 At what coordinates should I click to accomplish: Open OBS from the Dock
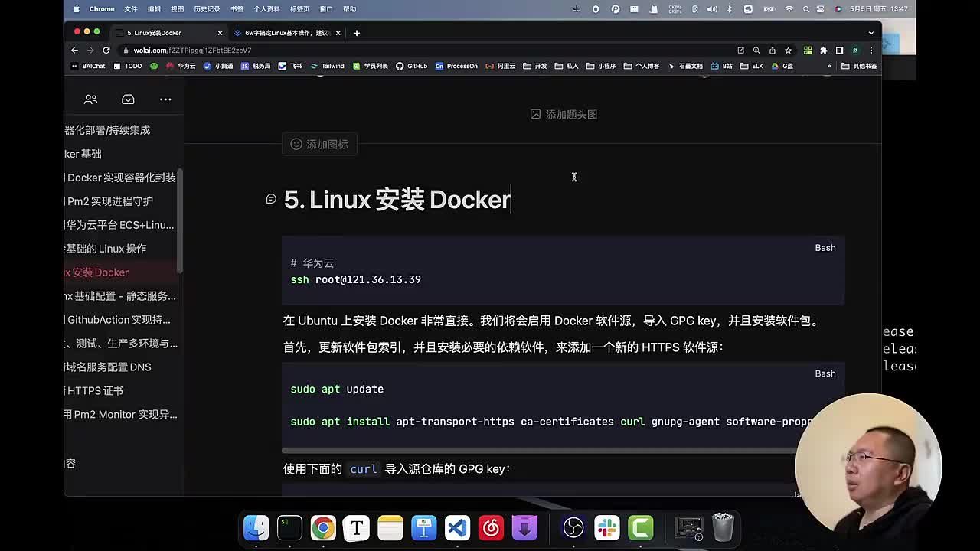click(x=573, y=527)
